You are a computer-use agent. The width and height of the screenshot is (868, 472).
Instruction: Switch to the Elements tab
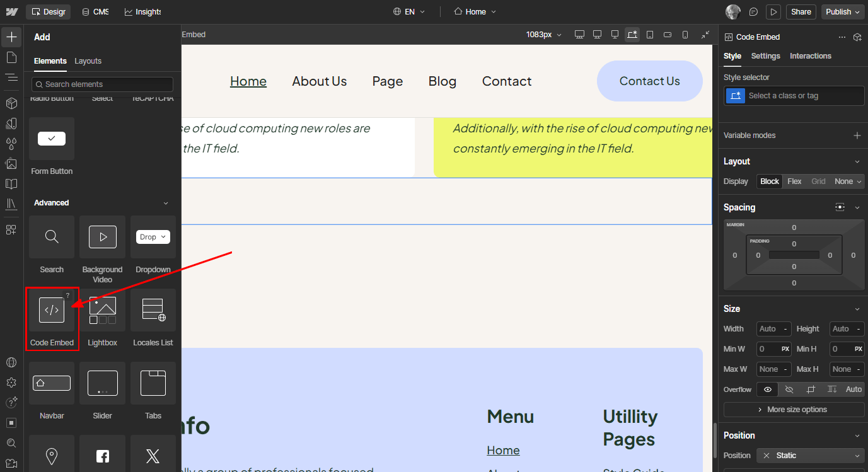point(50,61)
